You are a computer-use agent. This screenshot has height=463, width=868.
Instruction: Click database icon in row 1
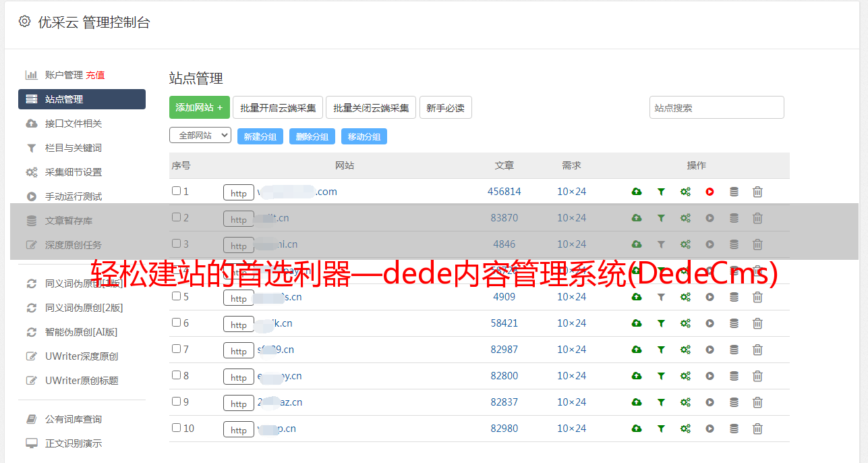734,192
